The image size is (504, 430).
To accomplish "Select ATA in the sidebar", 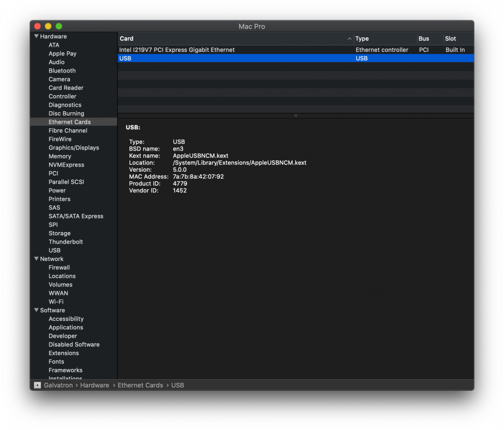I will point(54,45).
